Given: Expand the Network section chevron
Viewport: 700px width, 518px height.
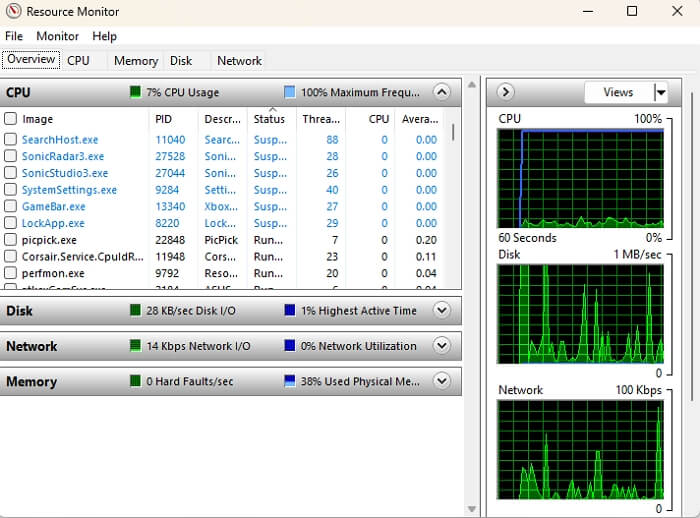Looking at the screenshot, I should pyautogui.click(x=442, y=345).
